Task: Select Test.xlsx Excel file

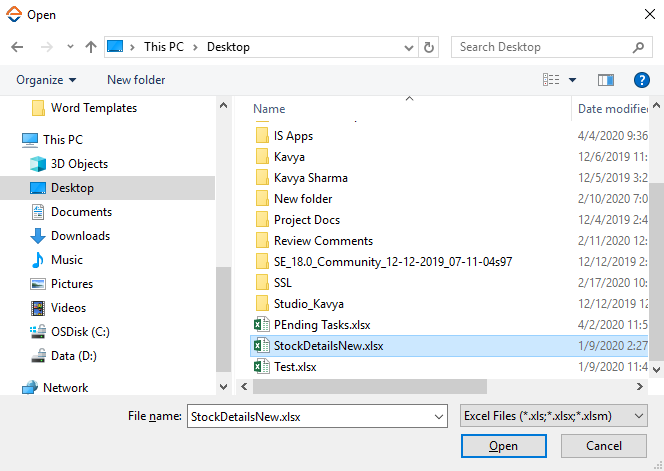Action: [x=295, y=367]
